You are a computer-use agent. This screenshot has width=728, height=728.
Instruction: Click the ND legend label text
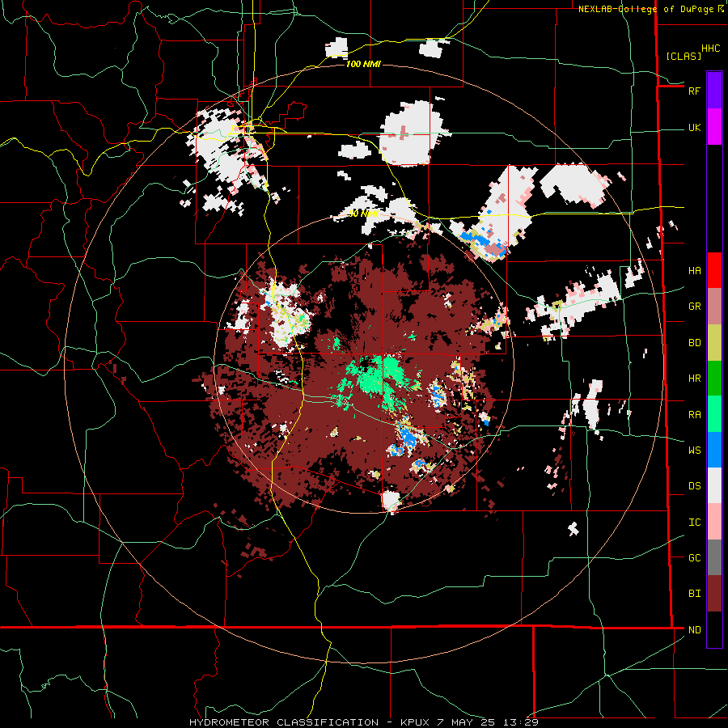tap(694, 630)
